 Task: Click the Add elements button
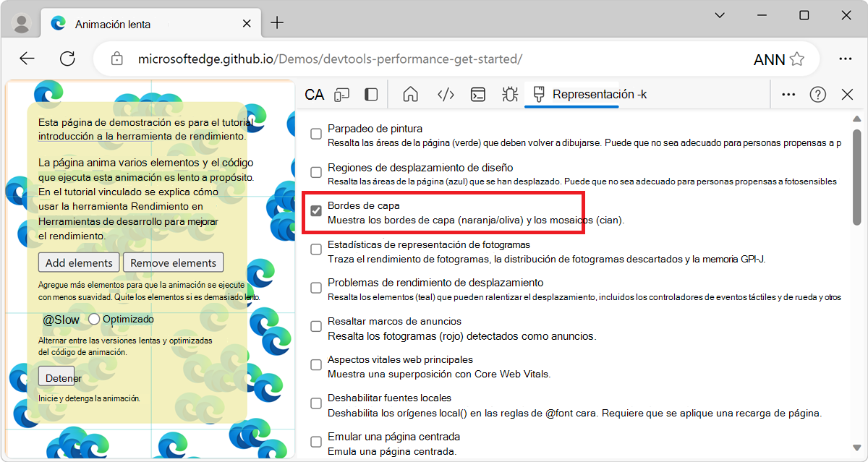[80, 262]
